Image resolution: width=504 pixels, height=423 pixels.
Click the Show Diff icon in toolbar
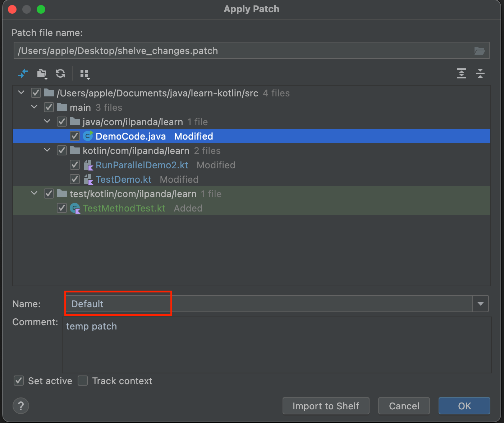(x=23, y=74)
